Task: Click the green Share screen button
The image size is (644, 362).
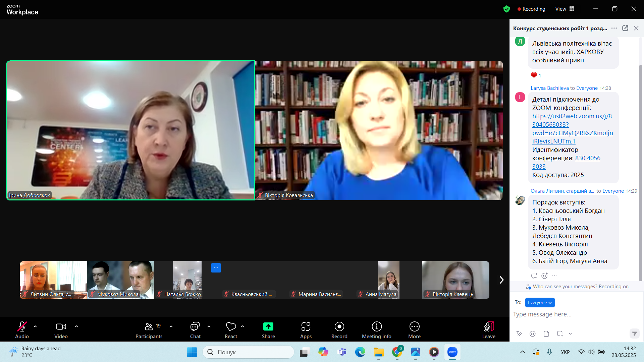Action: pos(268,330)
